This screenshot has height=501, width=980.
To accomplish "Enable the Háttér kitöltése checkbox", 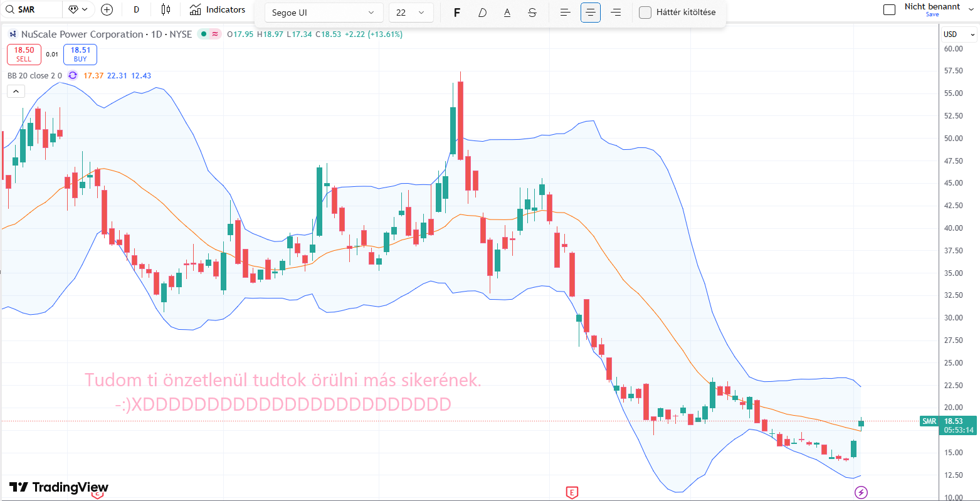I will [x=645, y=13].
